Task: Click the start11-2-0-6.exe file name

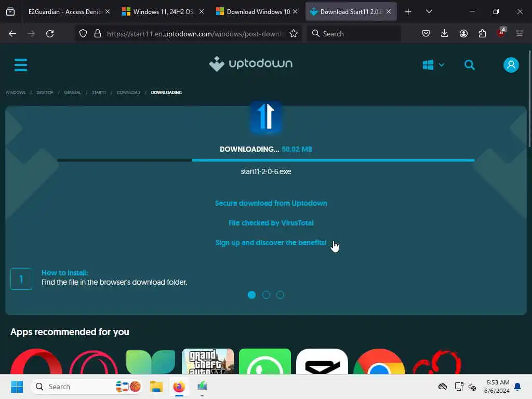Action: 265,171
